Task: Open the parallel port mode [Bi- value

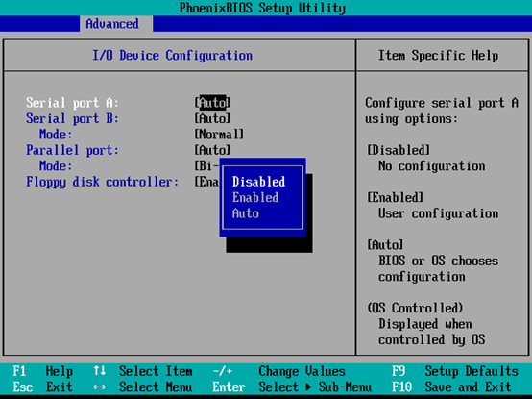Action: coord(206,165)
